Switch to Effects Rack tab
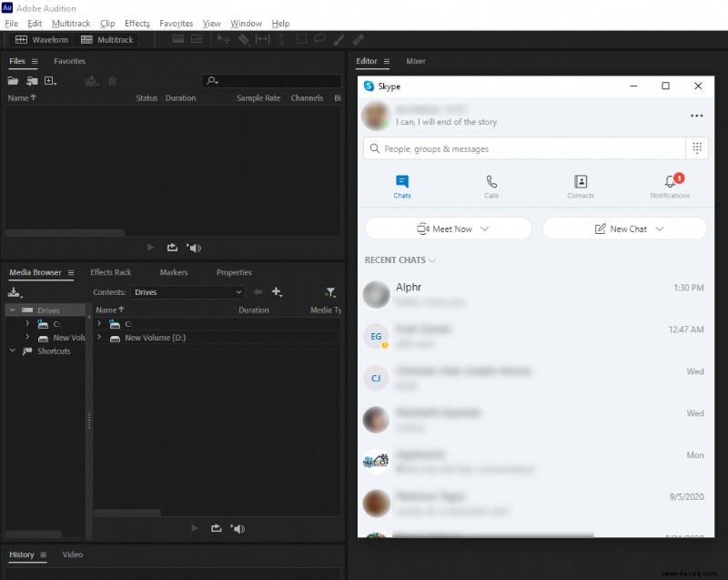This screenshot has height=580, width=728. tap(110, 272)
